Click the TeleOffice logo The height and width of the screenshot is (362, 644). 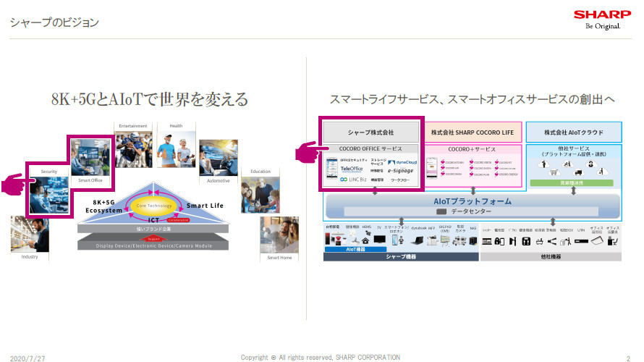click(352, 169)
